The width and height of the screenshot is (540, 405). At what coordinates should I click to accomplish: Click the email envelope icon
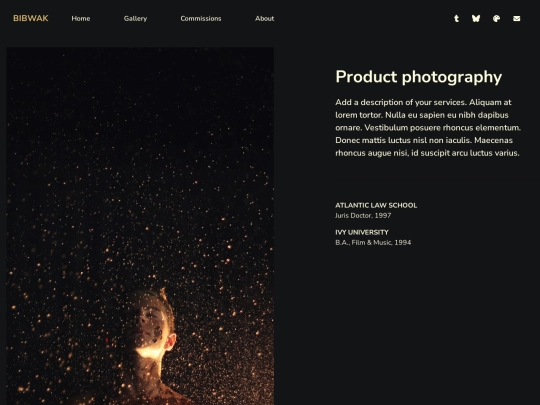pos(517,19)
